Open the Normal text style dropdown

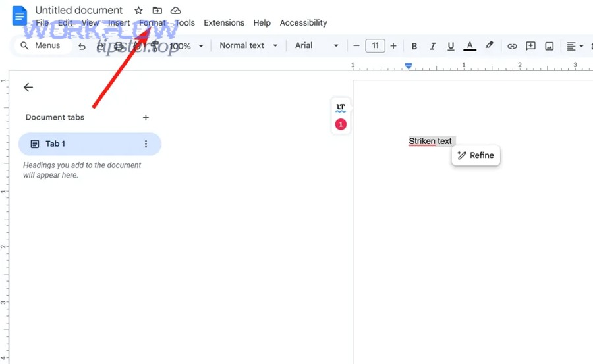tap(248, 46)
